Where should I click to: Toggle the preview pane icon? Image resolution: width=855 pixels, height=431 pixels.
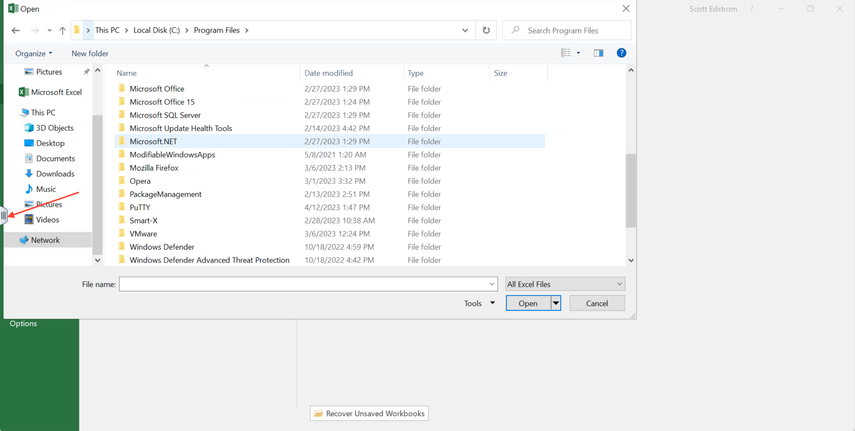click(x=598, y=53)
